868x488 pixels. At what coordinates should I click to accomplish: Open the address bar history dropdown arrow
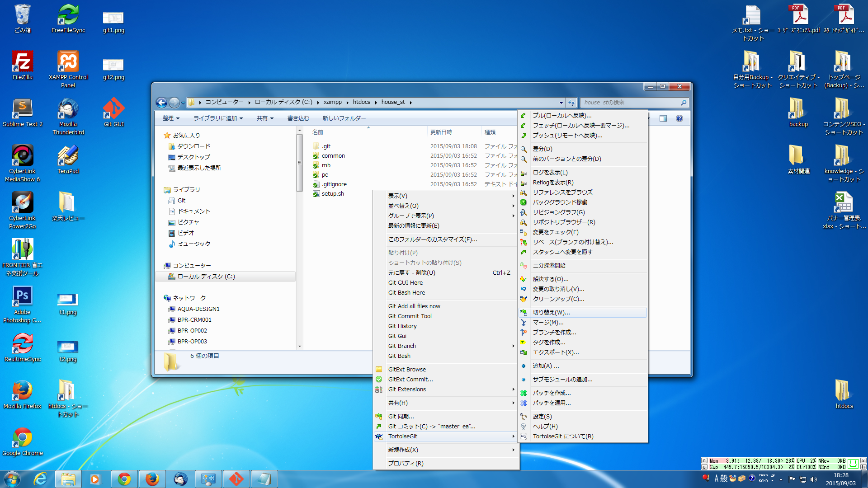point(561,103)
